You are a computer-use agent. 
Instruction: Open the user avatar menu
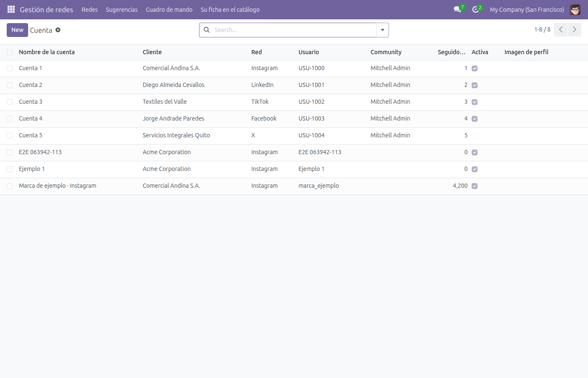[575, 9]
